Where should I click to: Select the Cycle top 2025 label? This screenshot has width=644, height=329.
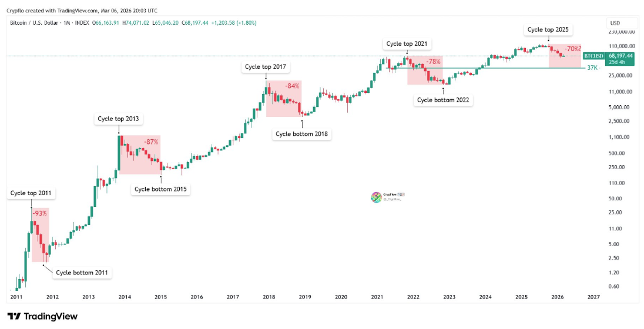(x=547, y=29)
